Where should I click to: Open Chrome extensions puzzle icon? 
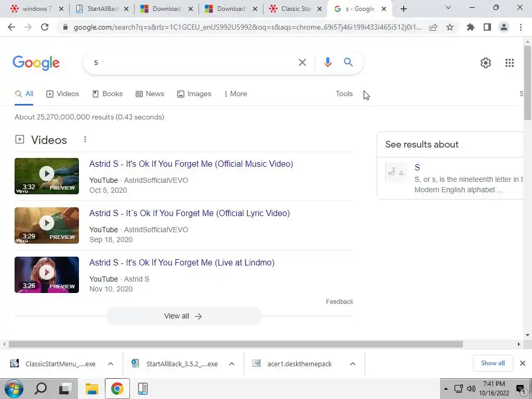471,27
